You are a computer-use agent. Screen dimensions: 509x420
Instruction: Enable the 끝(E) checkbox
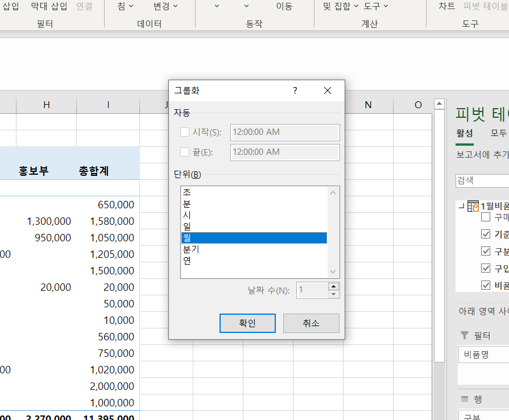[185, 152]
